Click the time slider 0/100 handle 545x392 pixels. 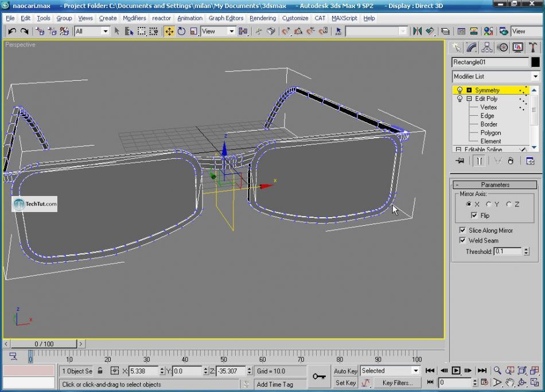[44, 344]
